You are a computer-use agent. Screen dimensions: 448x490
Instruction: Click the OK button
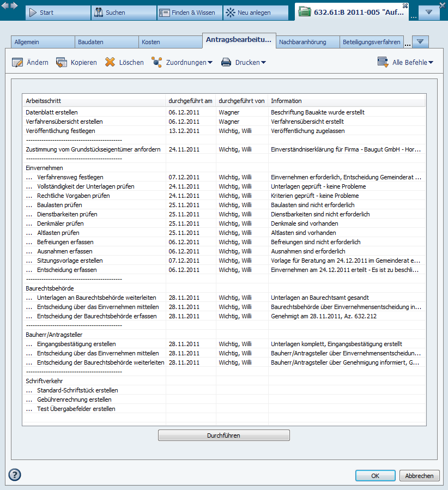(375, 476)
